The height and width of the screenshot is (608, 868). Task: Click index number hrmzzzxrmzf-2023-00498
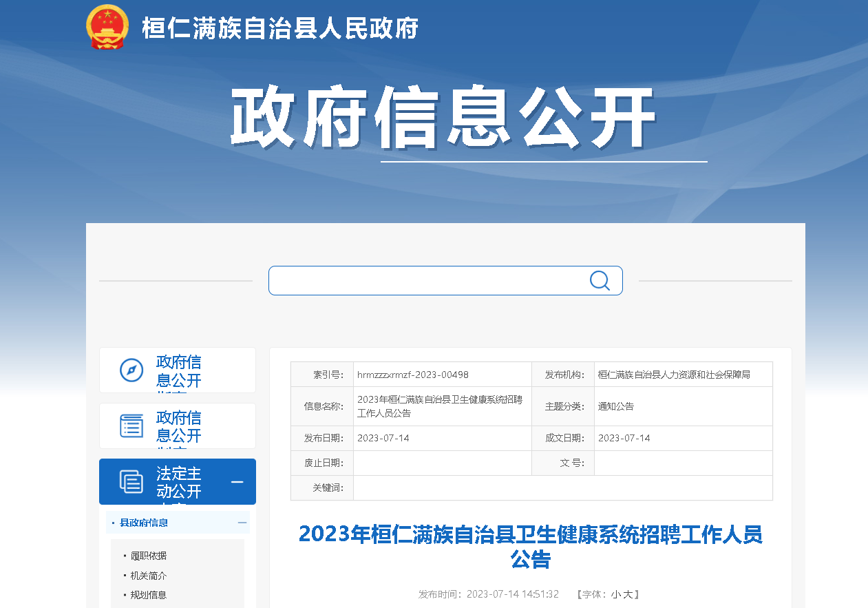413,375
